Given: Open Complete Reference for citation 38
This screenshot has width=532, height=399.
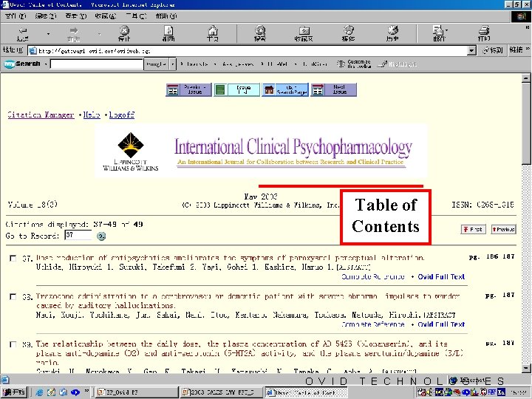Looking at the screenshot, I should pos(373,324).
